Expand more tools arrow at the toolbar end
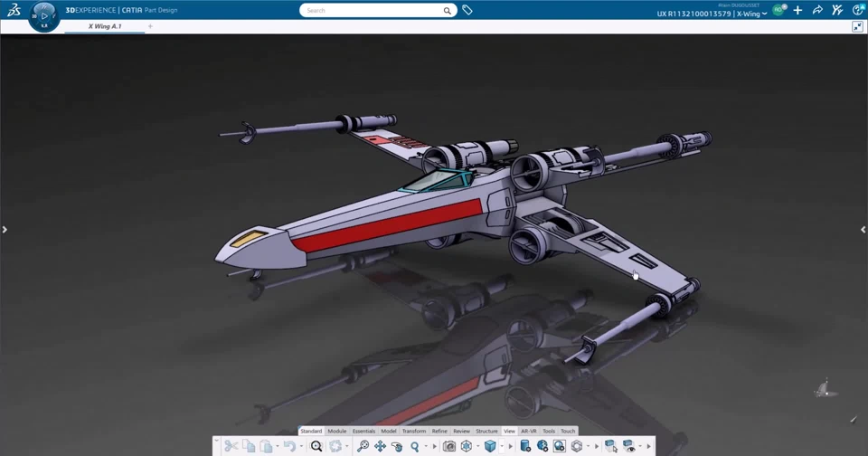Viewport: 868px width, 456px height. pyautogui.click(x=649, y=447)
